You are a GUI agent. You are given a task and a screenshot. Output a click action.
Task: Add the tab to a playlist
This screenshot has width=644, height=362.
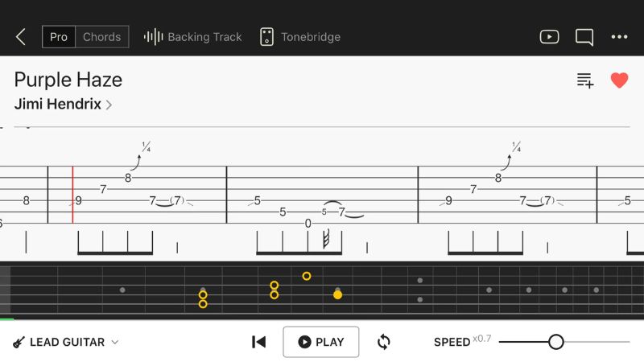(x=585, y=80)
